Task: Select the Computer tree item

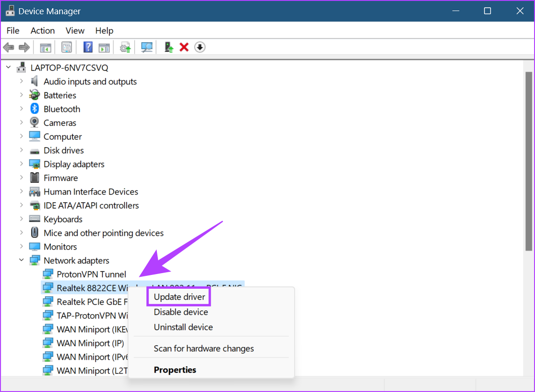Action: pos(62,137)
